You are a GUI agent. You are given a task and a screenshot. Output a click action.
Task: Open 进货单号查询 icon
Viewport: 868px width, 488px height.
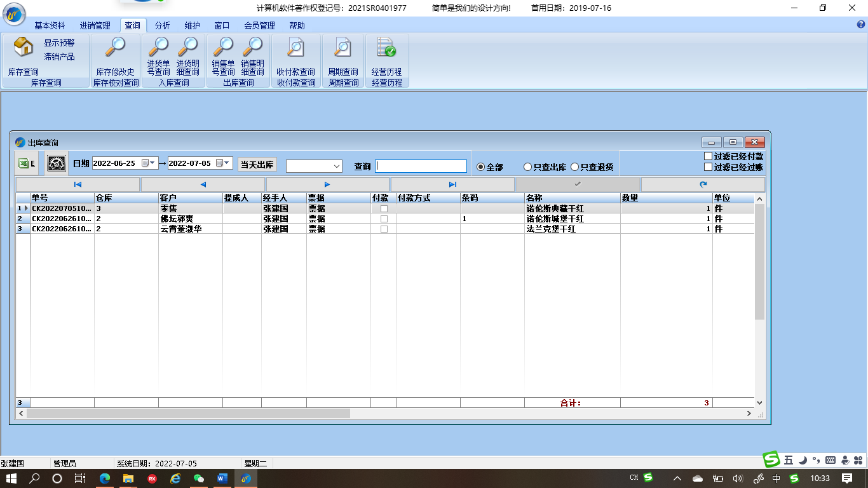158,48
